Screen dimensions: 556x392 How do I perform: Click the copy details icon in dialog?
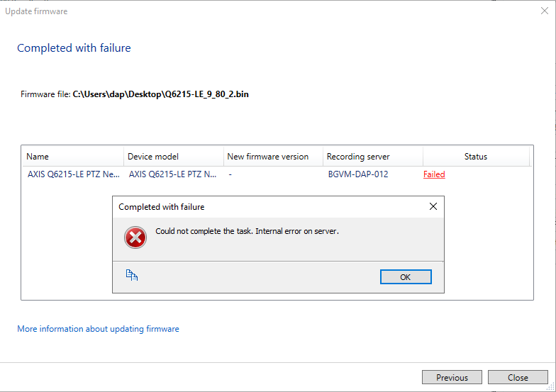pyautogui.click(x=131, y=276)
